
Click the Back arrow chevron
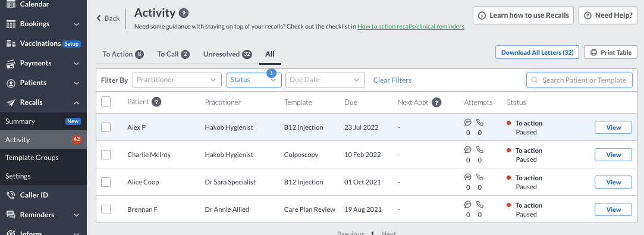(99, 18)
